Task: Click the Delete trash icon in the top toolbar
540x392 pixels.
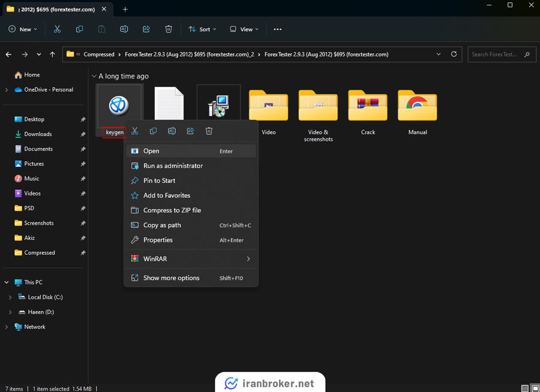Action: [x=169, y=29]
